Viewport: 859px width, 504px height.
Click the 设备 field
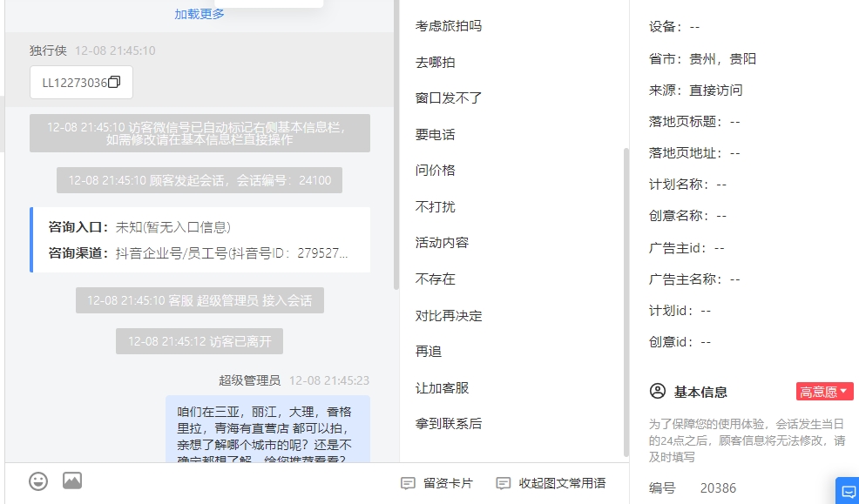click(674, 26)
